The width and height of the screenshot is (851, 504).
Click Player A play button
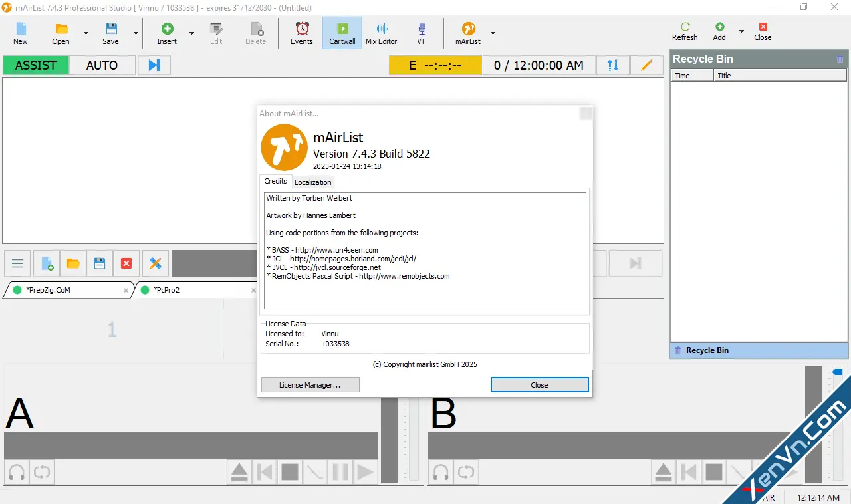click(x=365, y=473)
